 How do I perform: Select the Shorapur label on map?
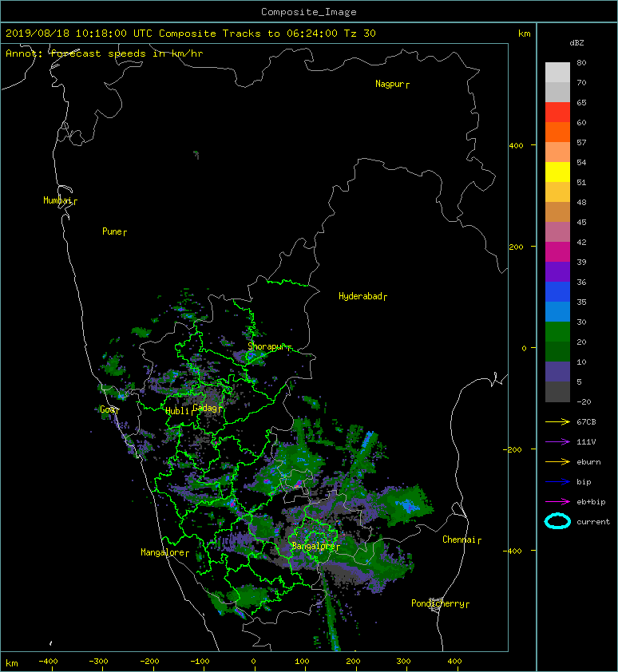pos(267,346)
